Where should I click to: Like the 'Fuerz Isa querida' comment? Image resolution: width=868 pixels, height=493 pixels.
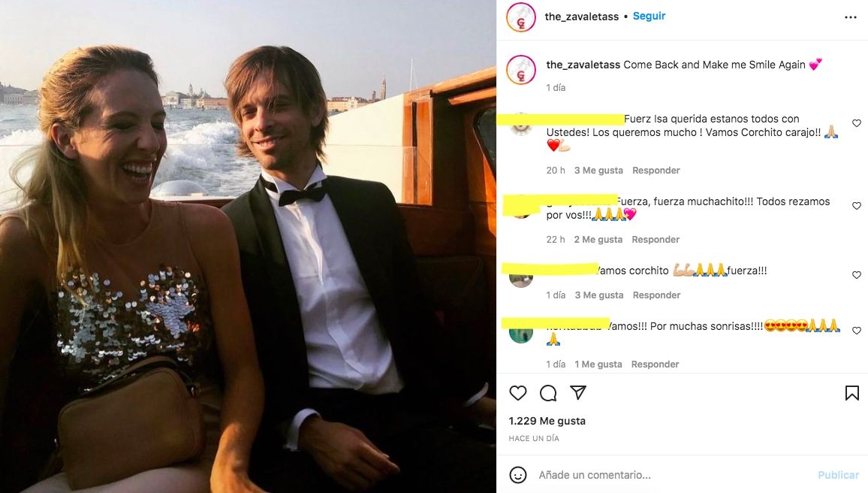857,123
